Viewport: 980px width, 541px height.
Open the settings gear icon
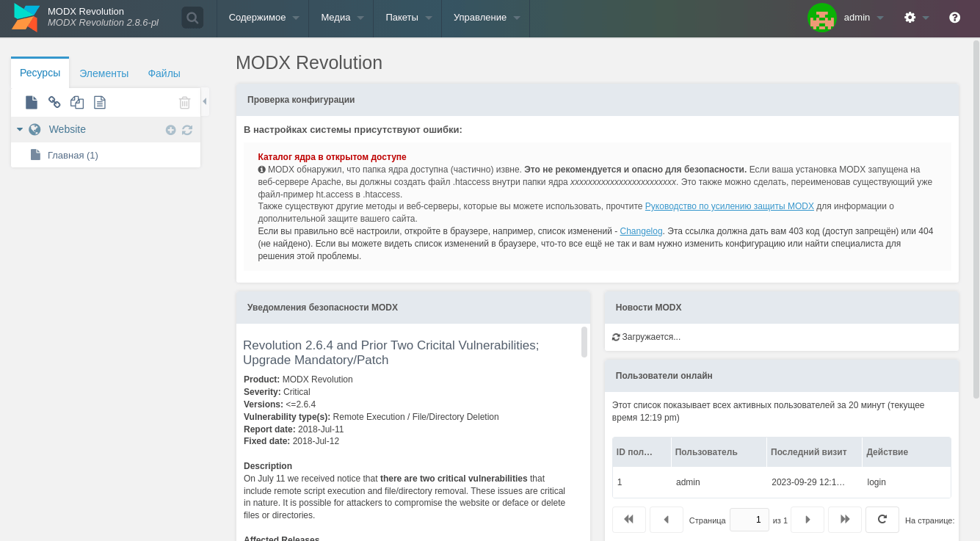(910, 18)
